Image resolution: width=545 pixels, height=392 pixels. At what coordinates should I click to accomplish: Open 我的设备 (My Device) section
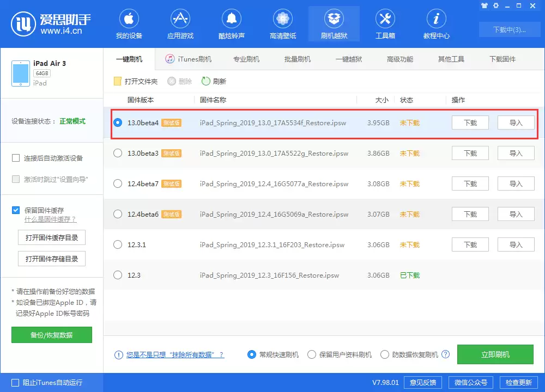point(129,24)
